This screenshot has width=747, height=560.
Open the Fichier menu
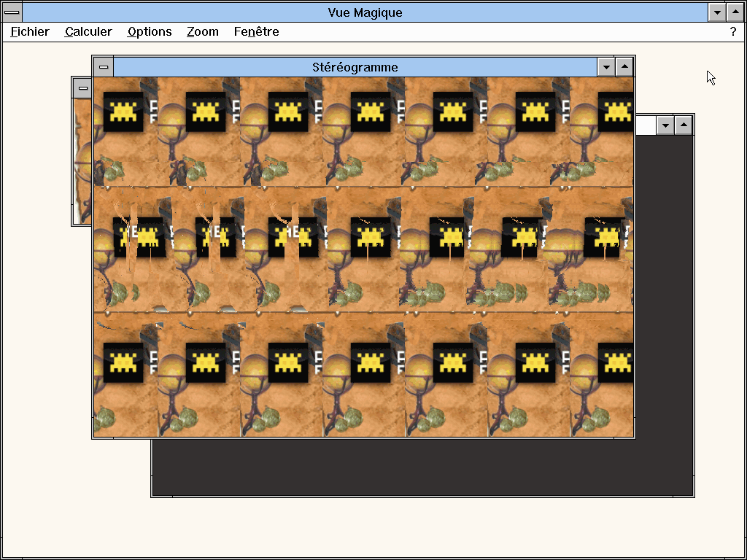(x=29, y=32)
